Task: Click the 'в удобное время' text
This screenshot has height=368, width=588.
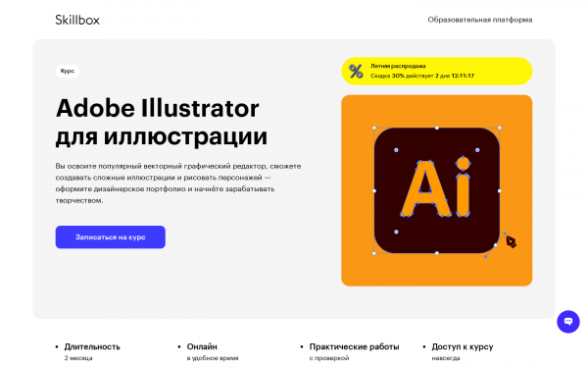Action: [x=213, y=358]
